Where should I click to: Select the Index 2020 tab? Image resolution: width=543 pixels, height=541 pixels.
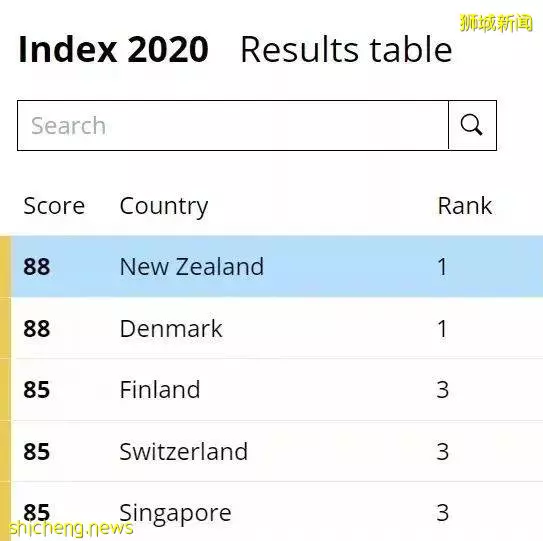[x=113, y=50]
